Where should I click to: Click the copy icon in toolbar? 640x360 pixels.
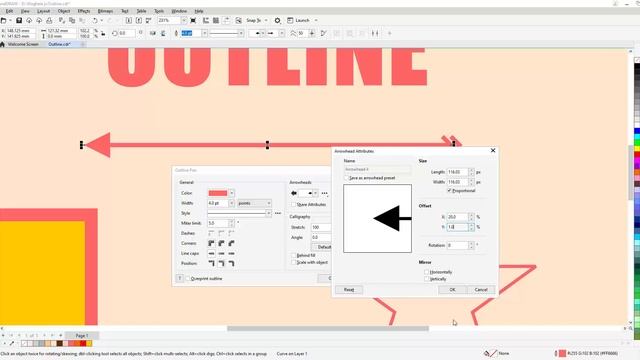click(72, 20)
